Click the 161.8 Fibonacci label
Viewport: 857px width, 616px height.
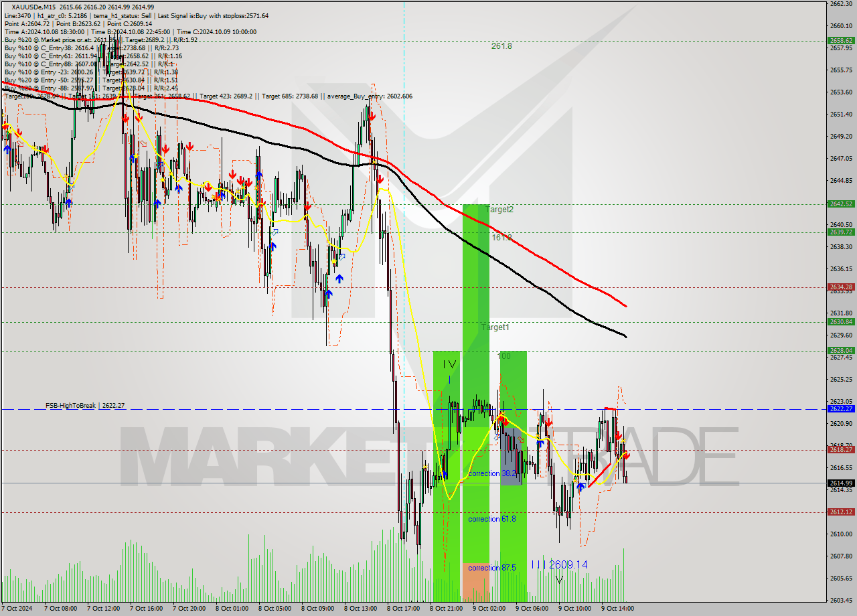[x=501, y=237]
